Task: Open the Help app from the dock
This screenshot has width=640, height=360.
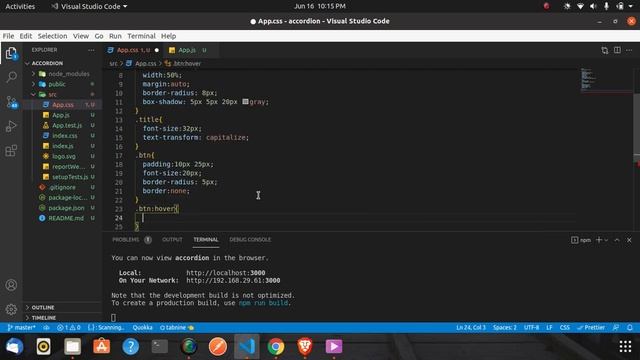Action: [x=131, y=347]
